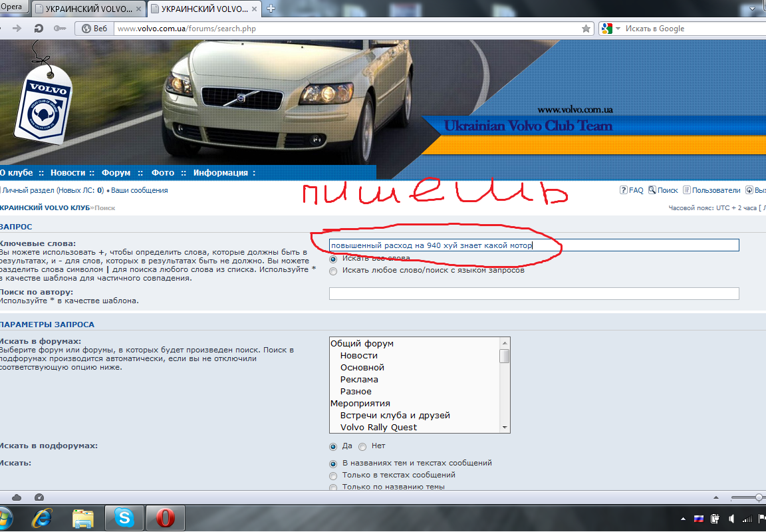Open the Форум menu item
Image resolution: width=766 pixels, height=532 pixels.
click(x=116, y=173)
